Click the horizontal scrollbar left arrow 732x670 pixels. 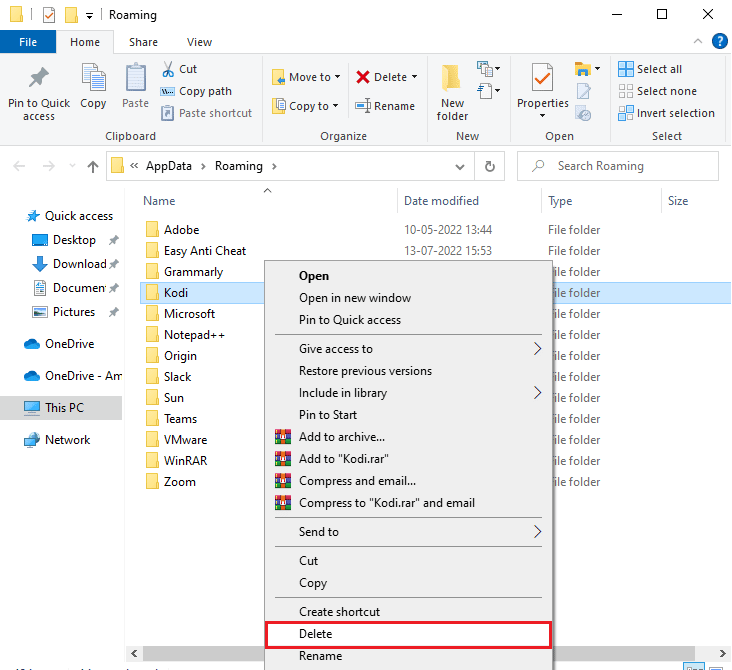pos(134,653)
